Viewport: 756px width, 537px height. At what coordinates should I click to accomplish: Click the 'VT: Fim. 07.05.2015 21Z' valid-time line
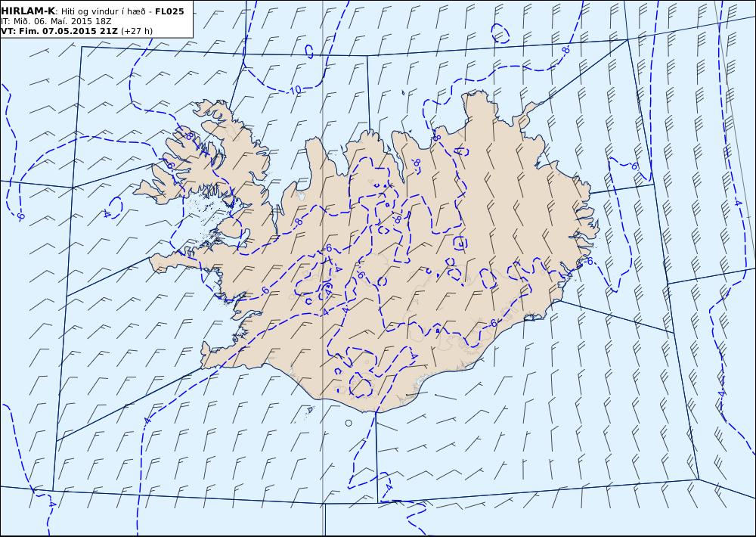77,31
